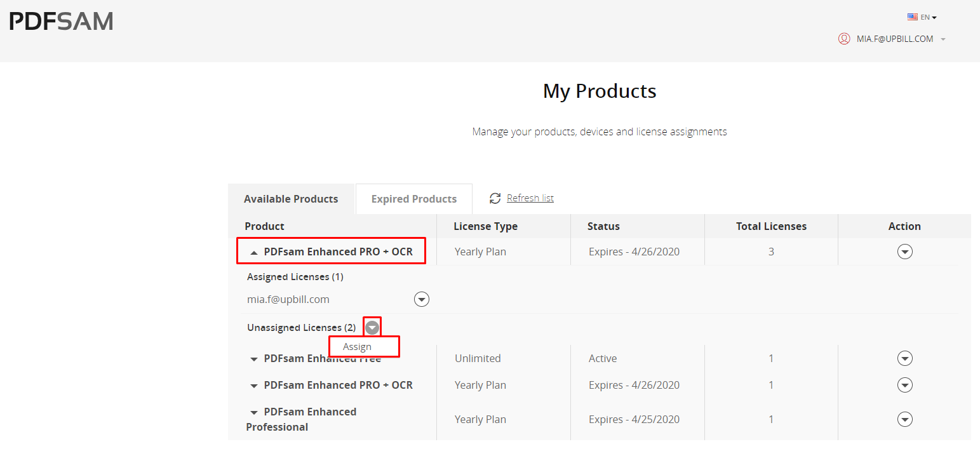The image size is (980, 451).
Task: Open the action menu for the 3-license product
Action: click(x=904, y=252)
